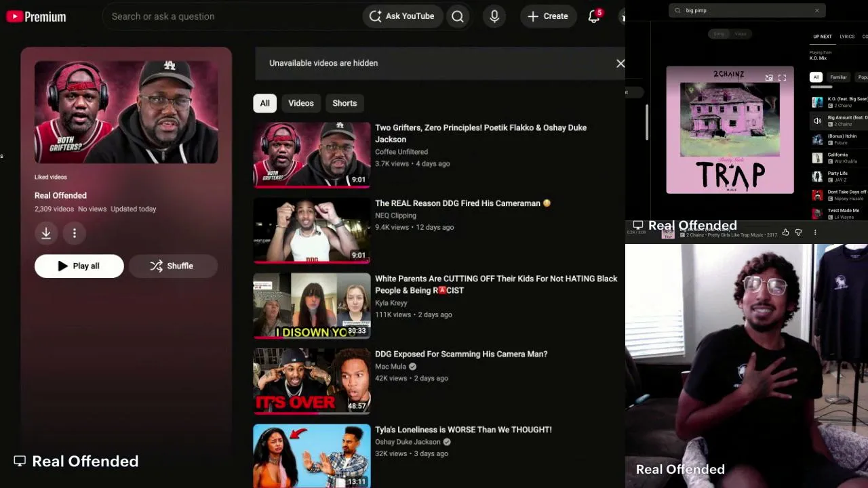Open miniplayer from the album art
Screen dimensions: 868x488
pos(769,78)
